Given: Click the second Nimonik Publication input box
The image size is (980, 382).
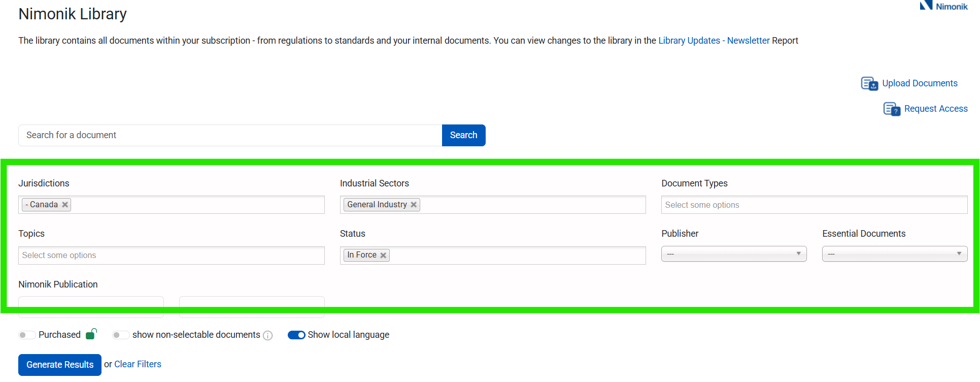Looking at the screenshot, I should pyautogui.click(x=252, y=307).
